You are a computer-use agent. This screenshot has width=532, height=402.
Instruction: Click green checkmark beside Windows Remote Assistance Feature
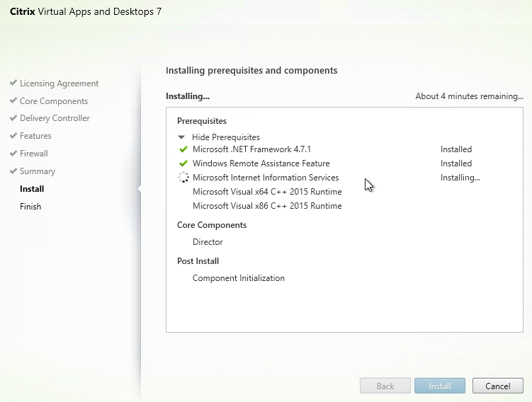[x=183, y=163]
